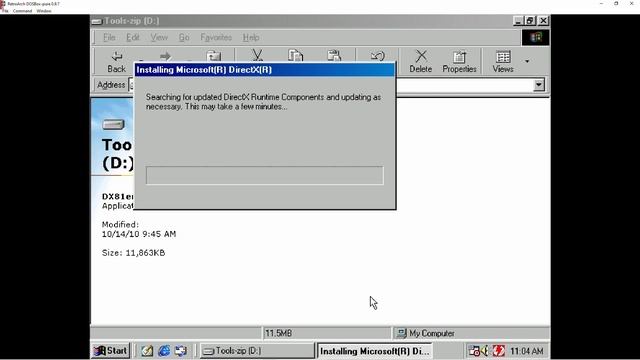Click the Copy toolbar icon
Screen dimensions: 640x360
pos(296,56)
